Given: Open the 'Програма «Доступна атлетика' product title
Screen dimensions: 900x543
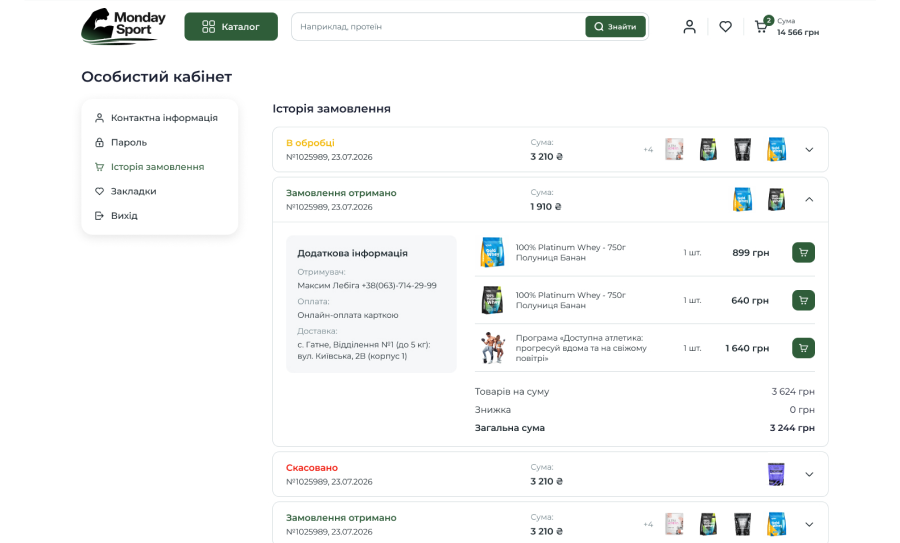Looking at the screenshot, I should (x=581, y=348).
